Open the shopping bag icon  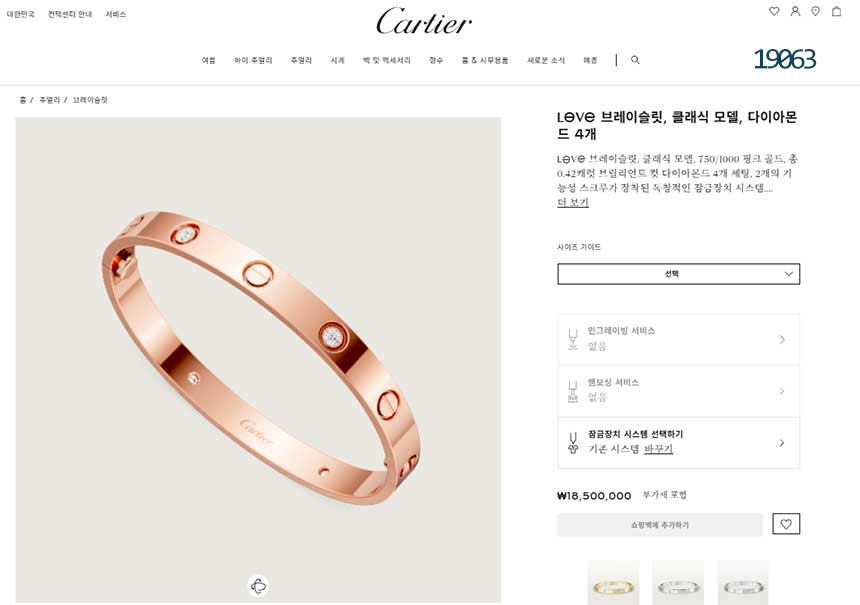click(x=836, y=11)
